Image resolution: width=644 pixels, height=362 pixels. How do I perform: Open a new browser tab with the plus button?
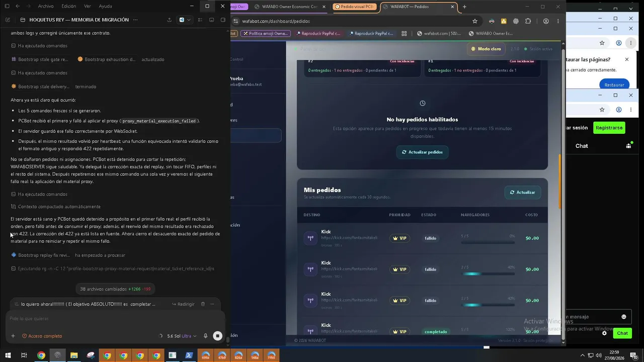point(464,7)
